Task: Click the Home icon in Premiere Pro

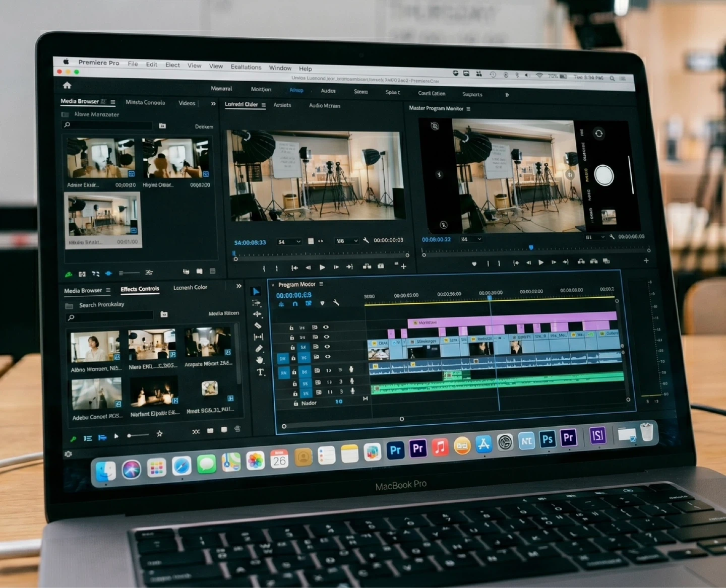Action: pos(67,85)
